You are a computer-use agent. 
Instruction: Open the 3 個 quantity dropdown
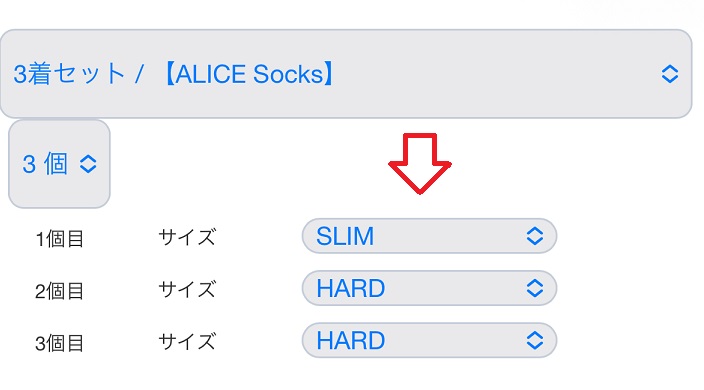pos(59,164)
